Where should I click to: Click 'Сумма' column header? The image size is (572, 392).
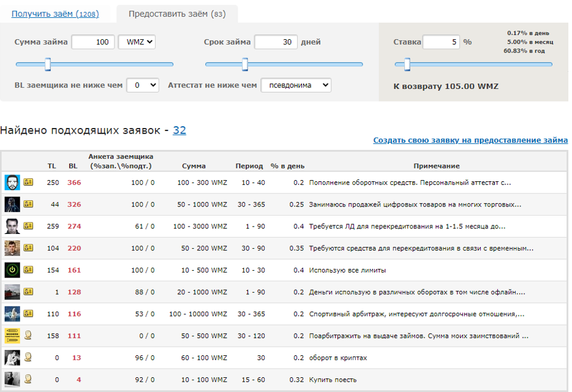click(x=194, y=166)
